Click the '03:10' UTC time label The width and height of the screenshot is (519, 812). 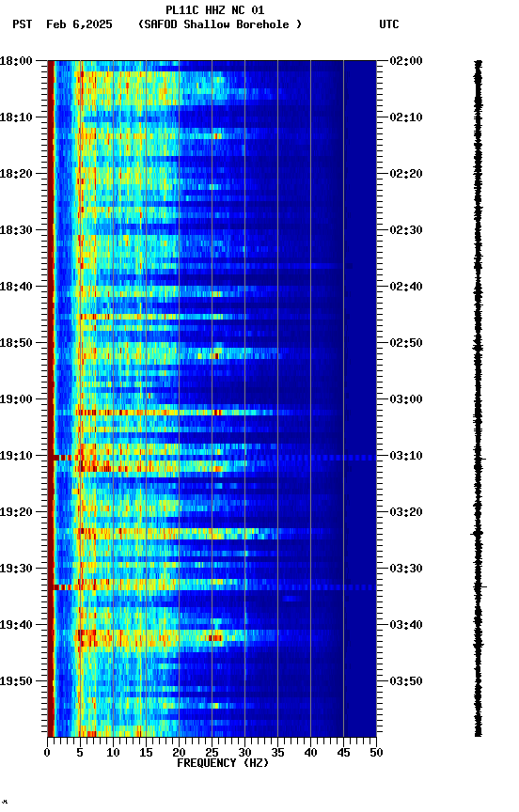[x=406, y=456]
